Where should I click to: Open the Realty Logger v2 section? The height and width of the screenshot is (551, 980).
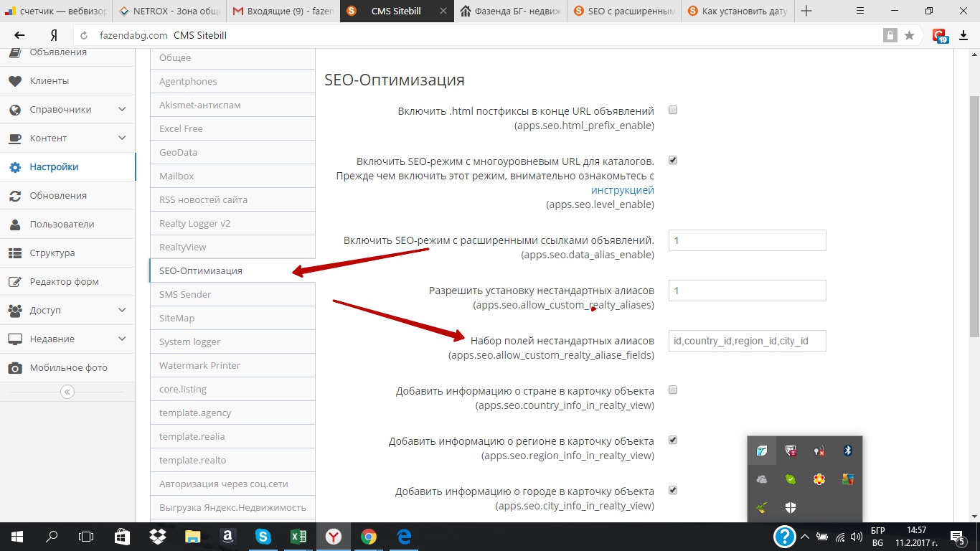point(232,223)
